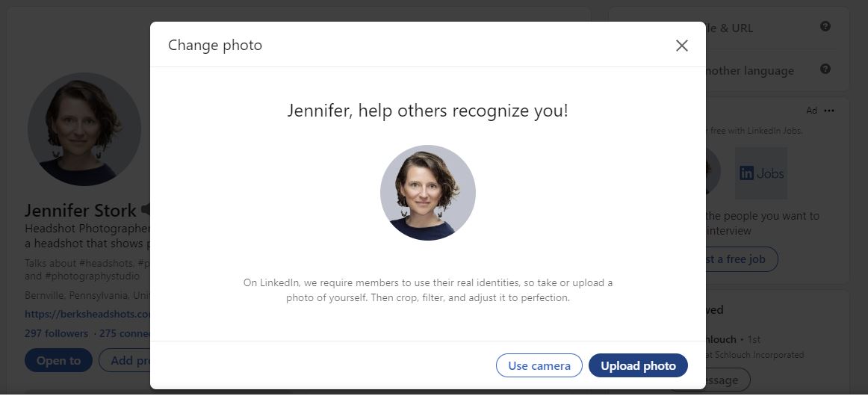The image size is (868, 396).
Task: Click the help icon beside profile & URL
Action: pyautogui.click(x=825, y=27)
